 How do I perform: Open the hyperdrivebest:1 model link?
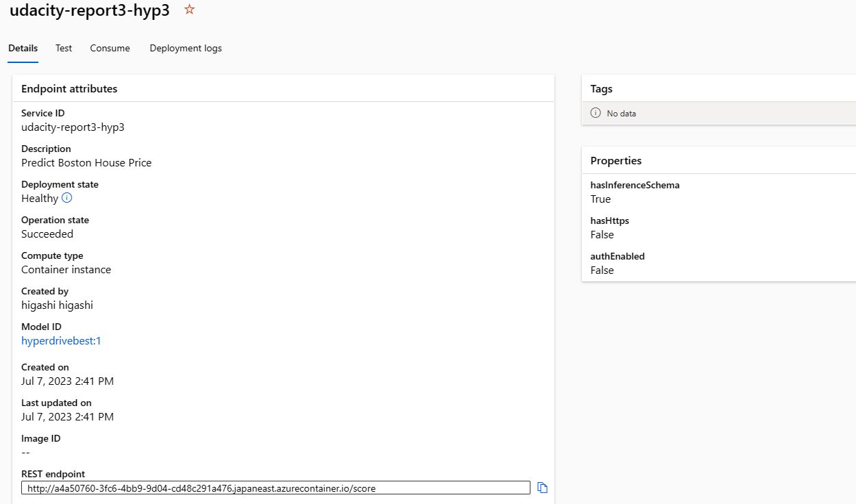[x=61, y=340]
